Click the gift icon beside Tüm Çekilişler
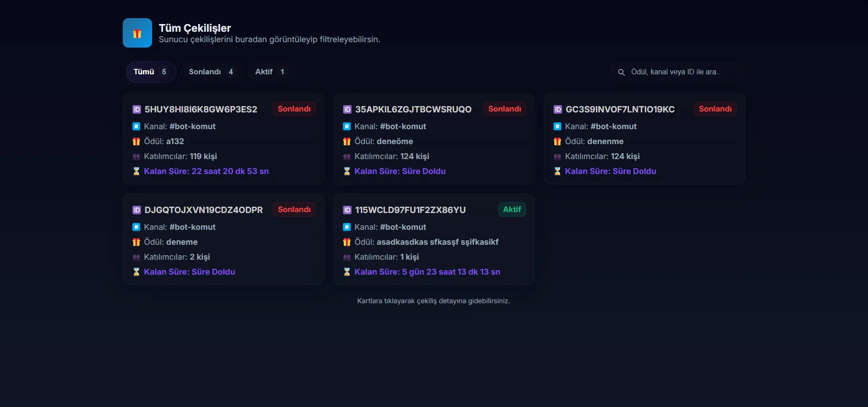This screenshot has height=407, width=868. 137,33
